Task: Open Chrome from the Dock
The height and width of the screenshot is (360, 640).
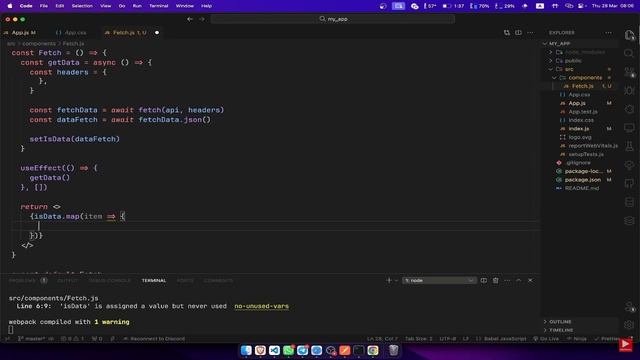Action: [373, 350]
